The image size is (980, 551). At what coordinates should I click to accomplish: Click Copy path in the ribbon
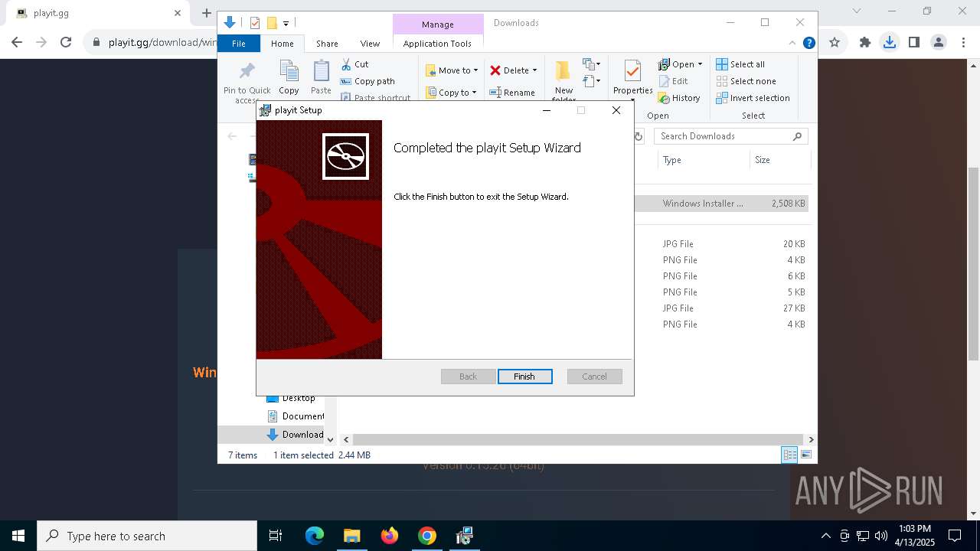point(367,81)
